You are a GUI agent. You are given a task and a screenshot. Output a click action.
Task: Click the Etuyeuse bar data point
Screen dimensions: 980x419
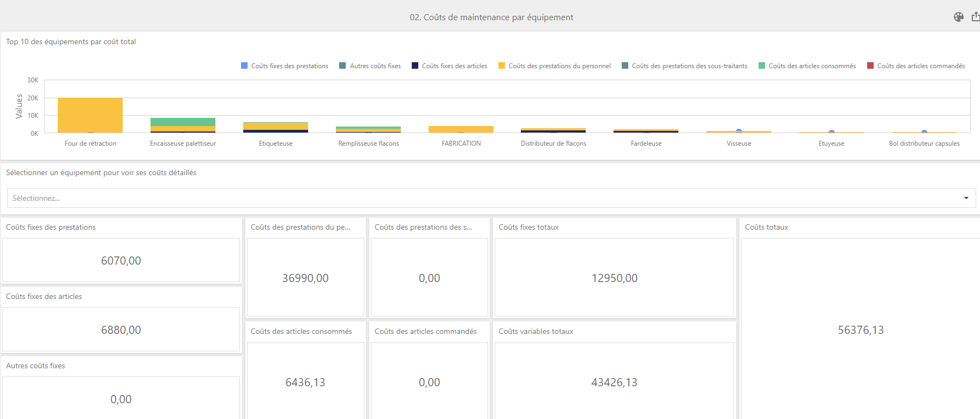coord(831,132)
